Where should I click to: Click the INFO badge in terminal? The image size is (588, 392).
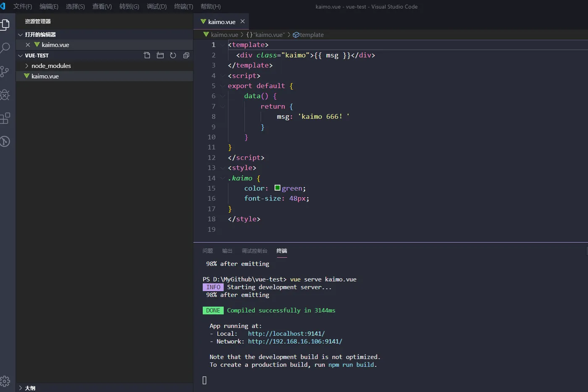[x=213, y=287]
